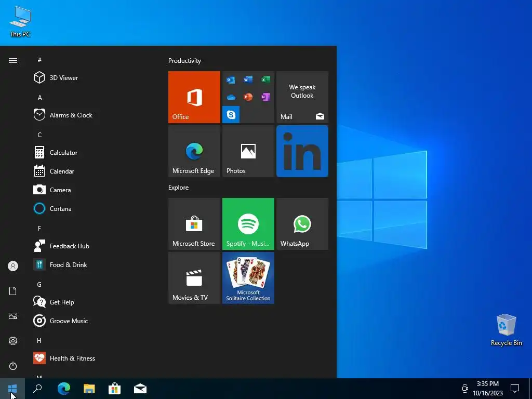
Task: Click the 'F' letter group header
Action: 39,229
